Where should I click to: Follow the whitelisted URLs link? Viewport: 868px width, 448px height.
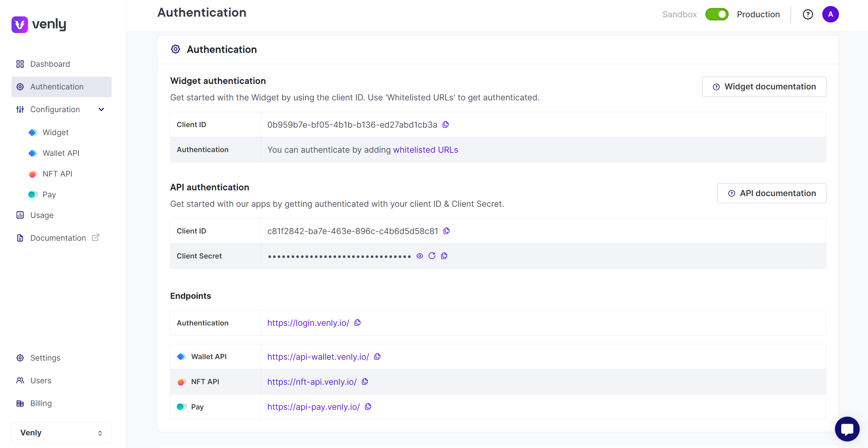426,150
